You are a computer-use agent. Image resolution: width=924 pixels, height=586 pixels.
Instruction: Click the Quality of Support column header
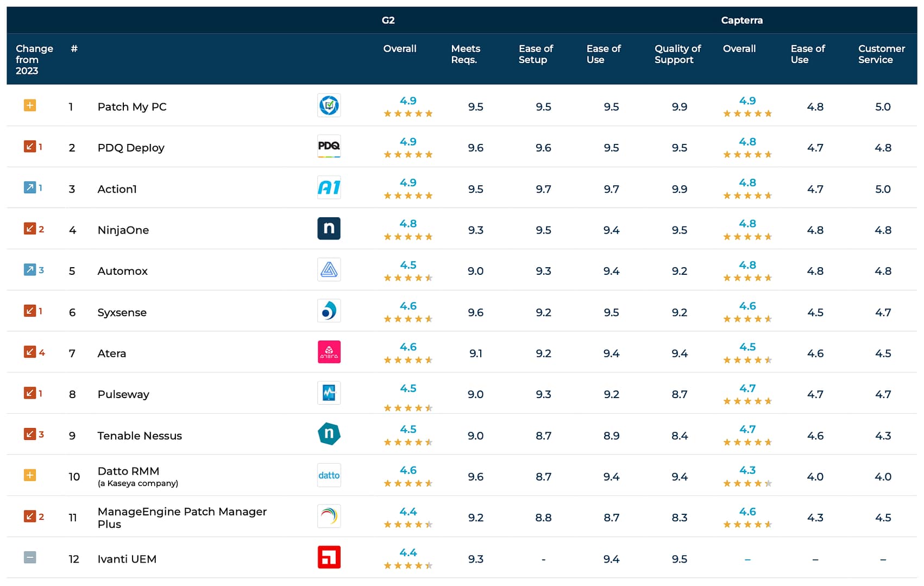[x=677, y=54]
